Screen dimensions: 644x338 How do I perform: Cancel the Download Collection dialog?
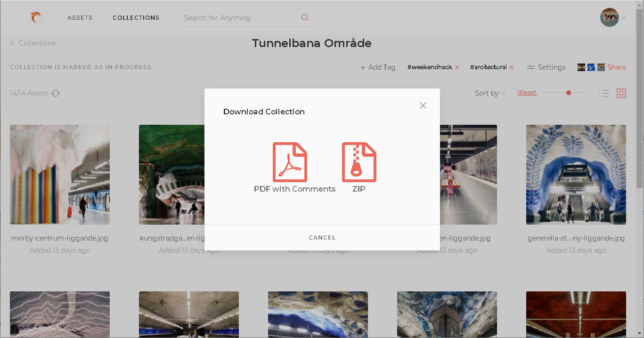click(x=322, y=238)
